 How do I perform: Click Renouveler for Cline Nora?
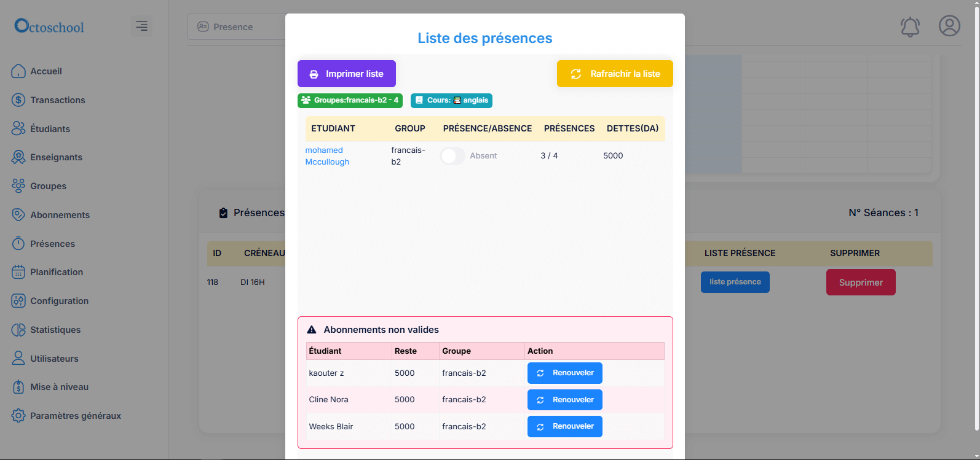564,400
